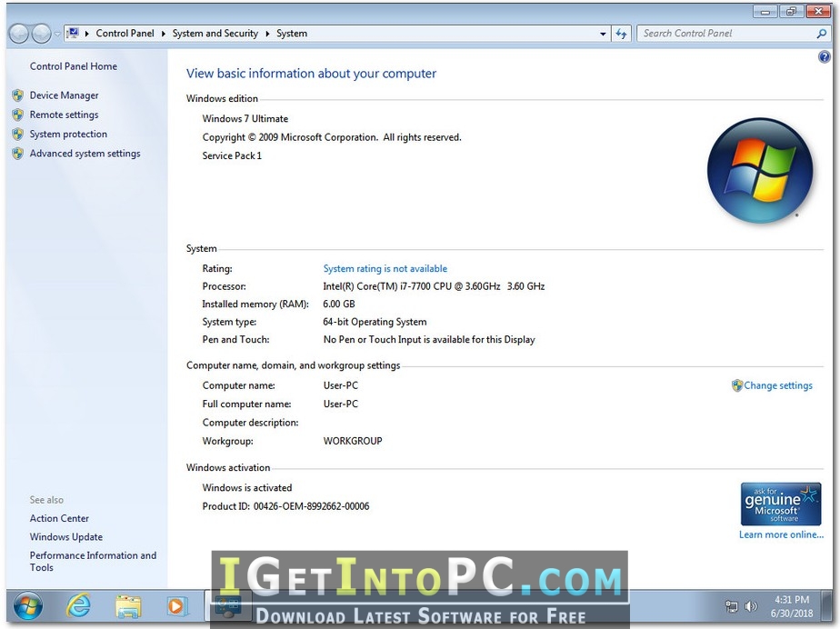Screen dimensions: 840x629
Task: Open Advanced system settings link
Action: point(85,154)
